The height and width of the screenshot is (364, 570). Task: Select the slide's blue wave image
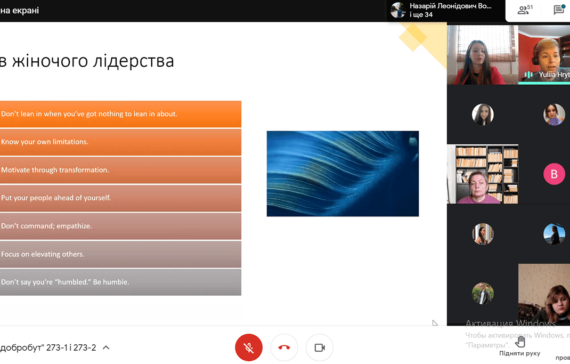[343, 173]
